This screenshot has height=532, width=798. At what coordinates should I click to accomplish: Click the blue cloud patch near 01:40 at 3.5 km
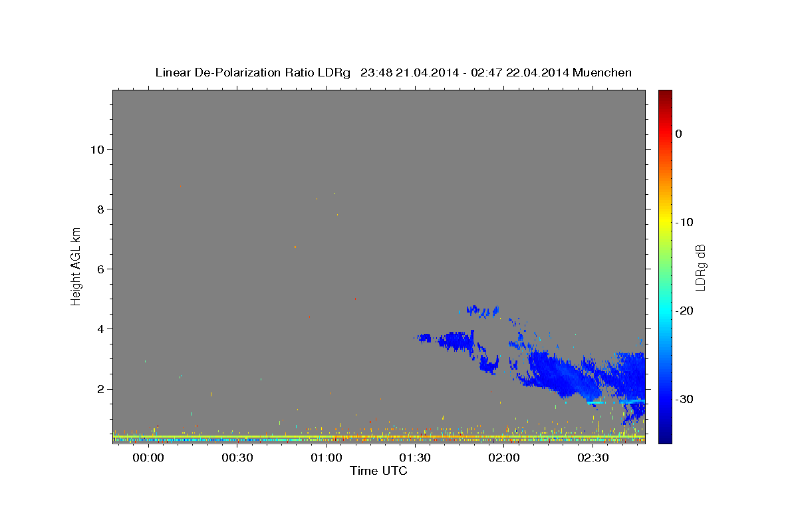coord(455,340)
